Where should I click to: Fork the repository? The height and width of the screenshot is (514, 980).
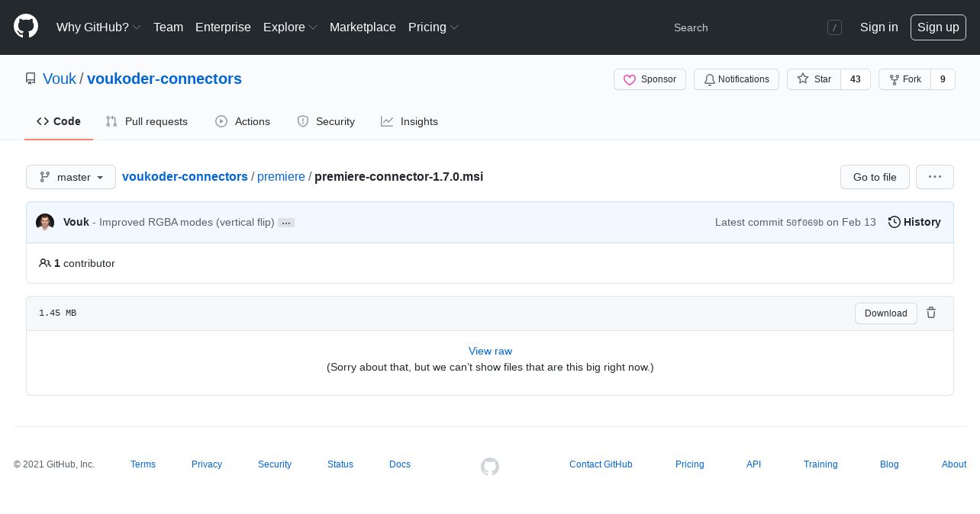click(x=904, y=79)
